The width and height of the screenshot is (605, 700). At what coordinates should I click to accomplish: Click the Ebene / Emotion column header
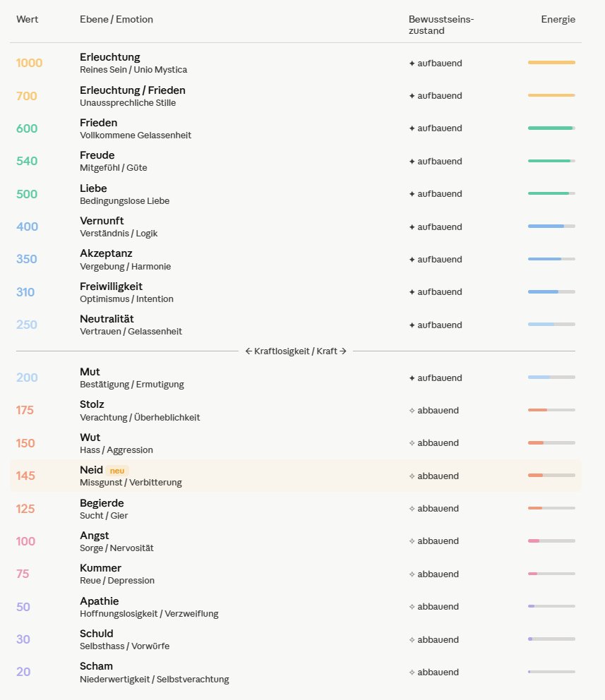(x=116, y=19)
